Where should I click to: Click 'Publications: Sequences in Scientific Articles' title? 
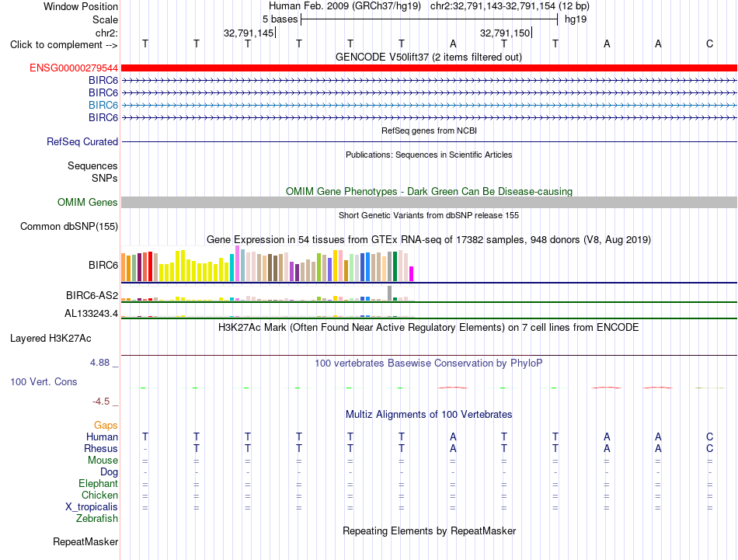pyautogui.click(x=429, y=155)
